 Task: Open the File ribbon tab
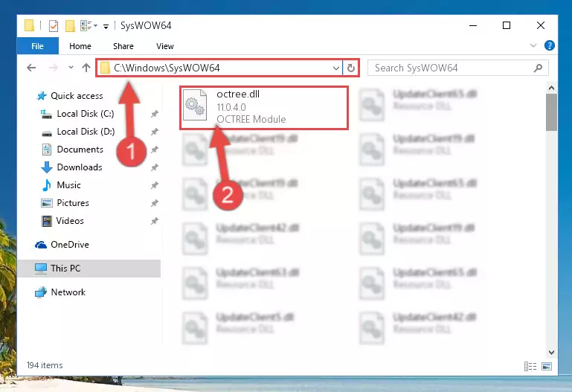[x=38, y=46]
